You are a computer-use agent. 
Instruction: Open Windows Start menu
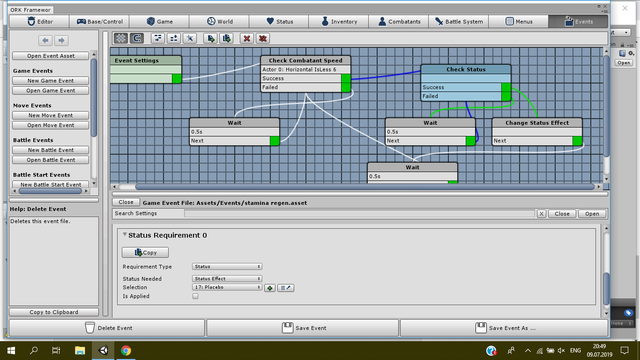(x=11, y=350)
